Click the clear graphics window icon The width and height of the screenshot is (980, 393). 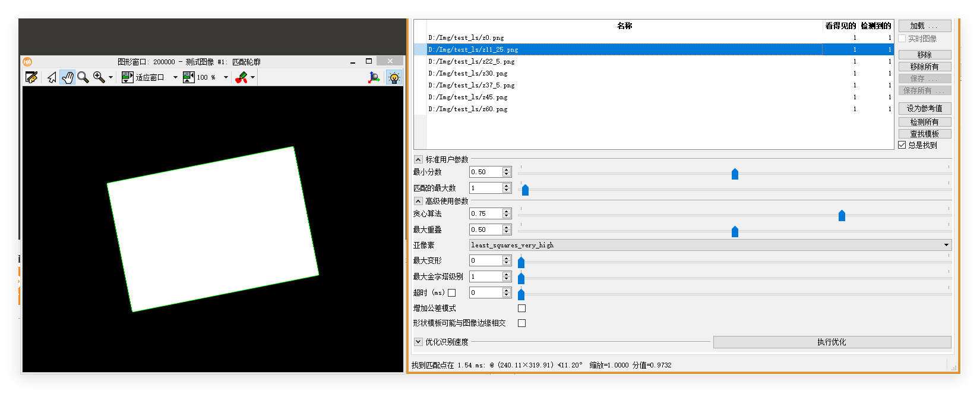pyautogui.click(x=31, y=77)
